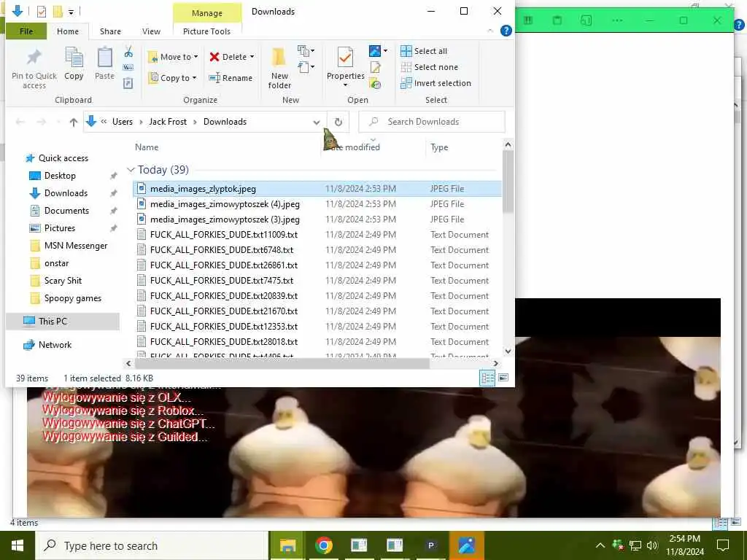The width and height of the screenshot is (747, 560).
Task: Select FUCK_ALL_FORKIES_DUDE.txt11009.txt file
Action: (x=317, y=234)
